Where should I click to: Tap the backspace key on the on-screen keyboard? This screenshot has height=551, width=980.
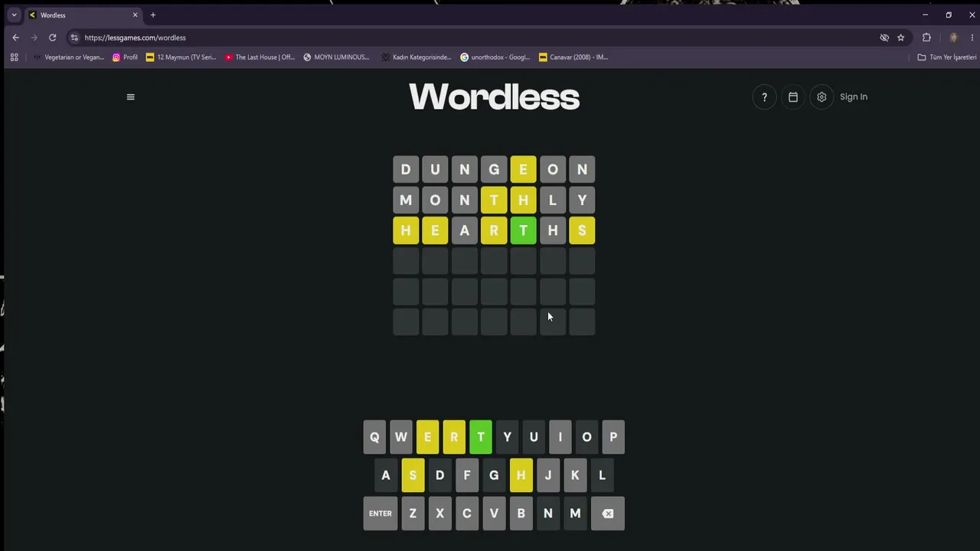pos(608,514)
